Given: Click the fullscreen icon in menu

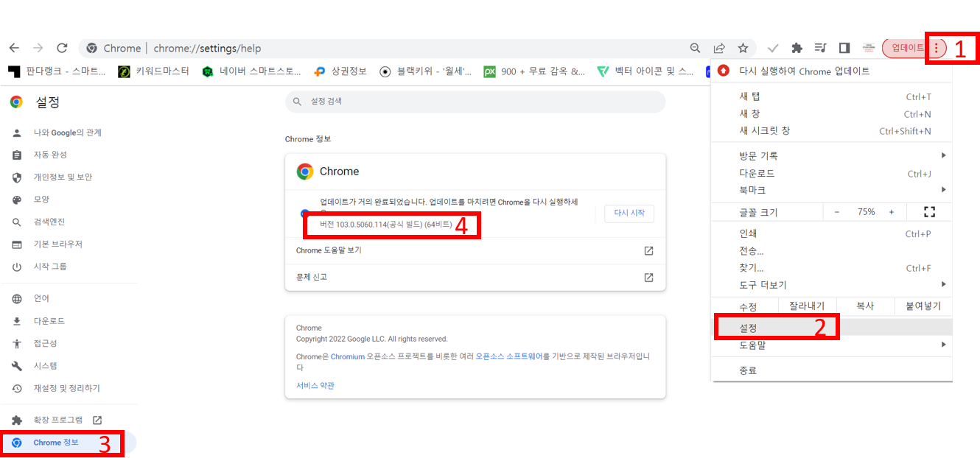Looking at the screenshot, I should pos(929,212).
